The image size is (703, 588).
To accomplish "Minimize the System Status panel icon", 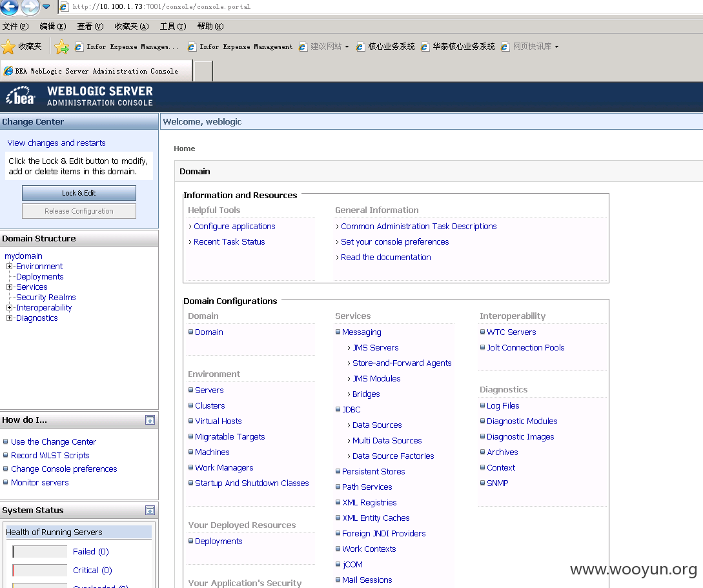I will coord(150,511).
